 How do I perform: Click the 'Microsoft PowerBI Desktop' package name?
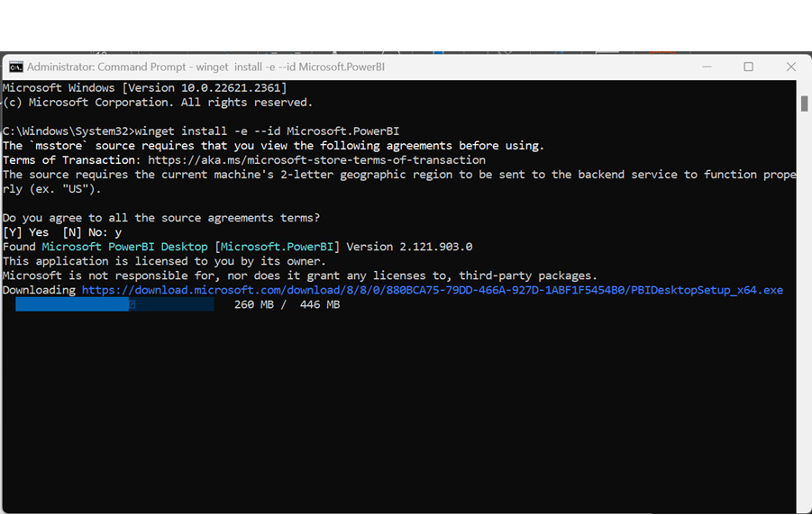[x=124, y=247]
